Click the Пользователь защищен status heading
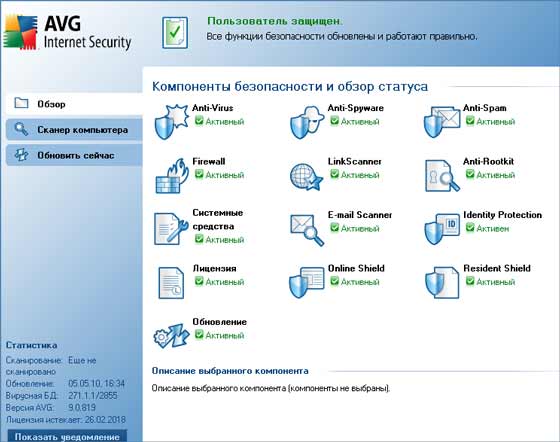Viewport: 560px width, 442px height. pos(275,21)
